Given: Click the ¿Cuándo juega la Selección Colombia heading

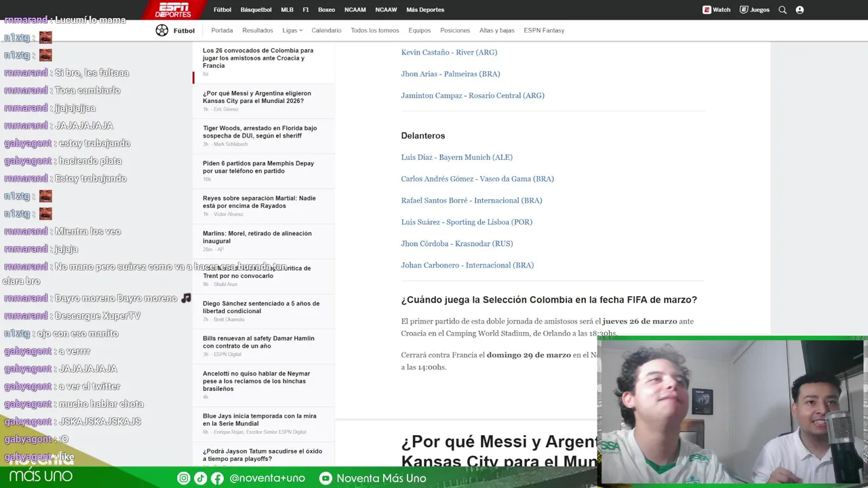Looking at the screenshot, I should 549,300.
